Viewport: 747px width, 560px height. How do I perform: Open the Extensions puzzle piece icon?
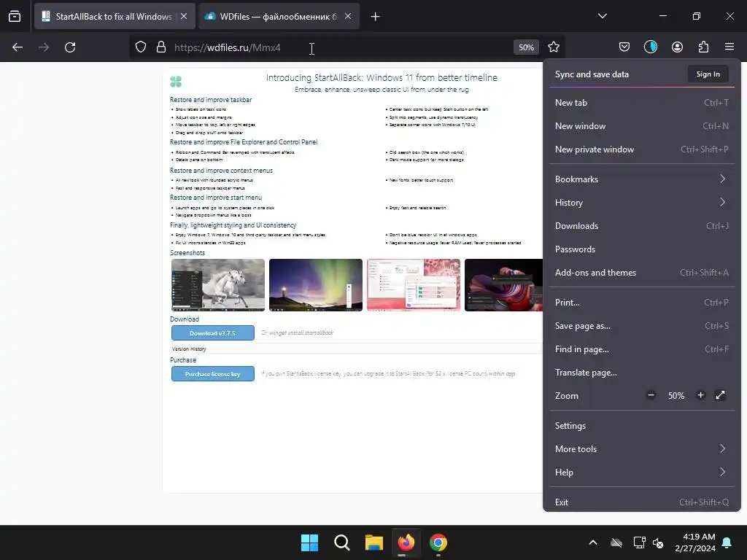click(x=703, y=47)
